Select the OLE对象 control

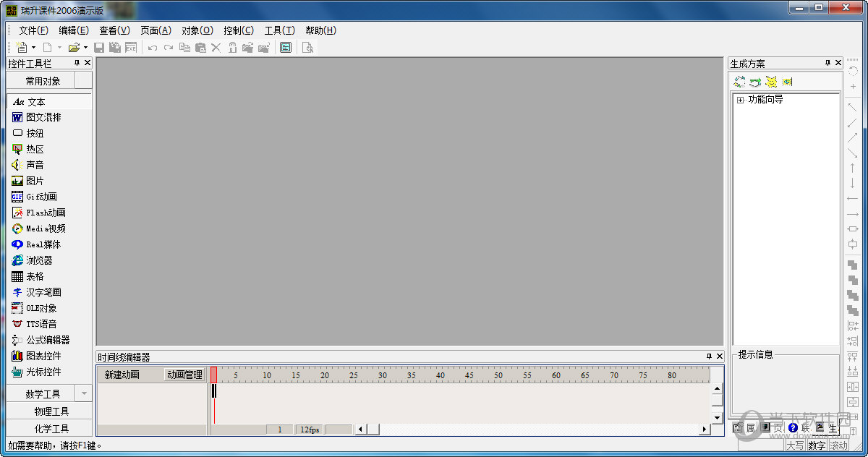(49, 308)
